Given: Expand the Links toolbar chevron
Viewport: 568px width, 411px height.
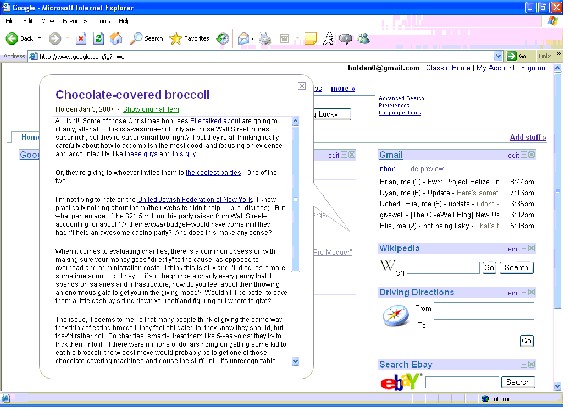Looking at the screenshot, I should [559, 54].
